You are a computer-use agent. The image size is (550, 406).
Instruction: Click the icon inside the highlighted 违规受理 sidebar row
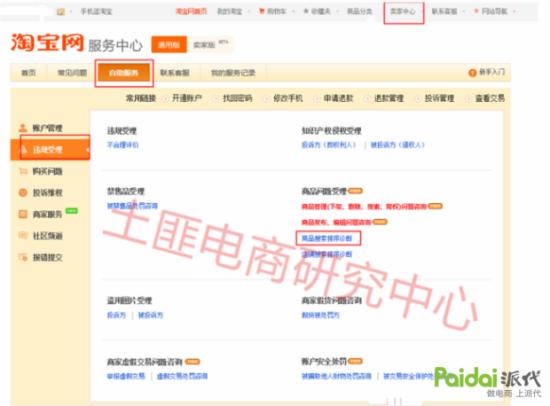click(24, 150)
